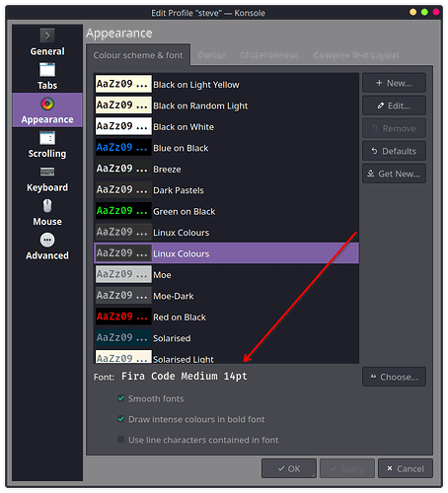Enable Use line characters contained in font
448x493 pixels.
(x=121, y=440)
